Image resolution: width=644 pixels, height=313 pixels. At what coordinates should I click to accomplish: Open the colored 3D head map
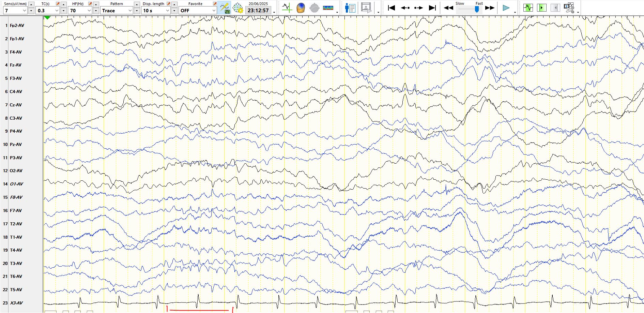(301, 8)
